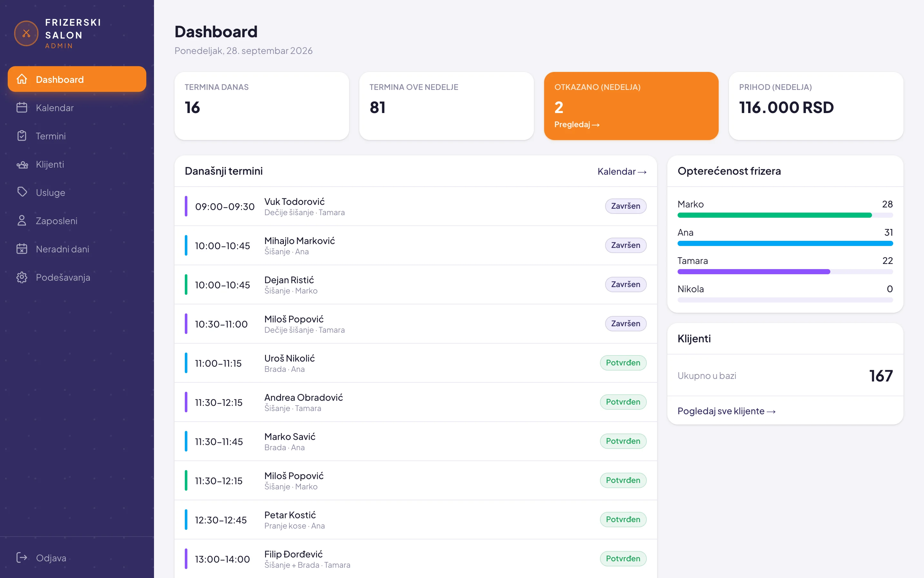Click the scissors salon logo icon

(26, 34)
